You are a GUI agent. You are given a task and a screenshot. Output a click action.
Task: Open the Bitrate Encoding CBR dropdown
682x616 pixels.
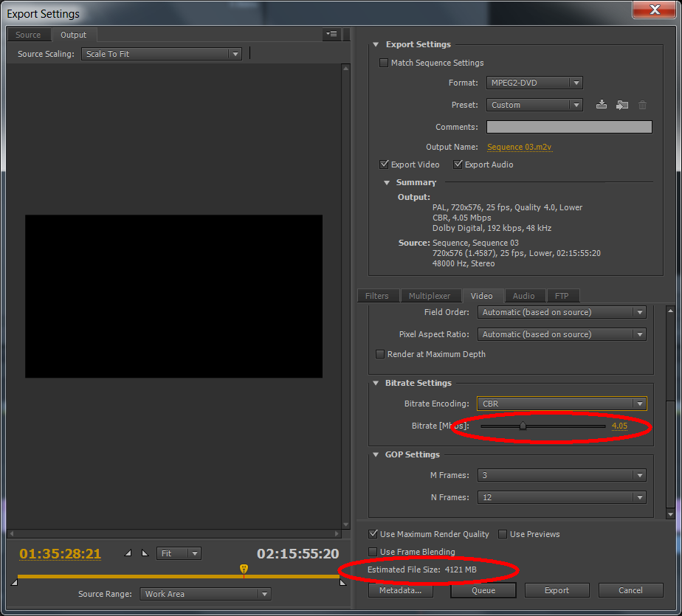562,404
